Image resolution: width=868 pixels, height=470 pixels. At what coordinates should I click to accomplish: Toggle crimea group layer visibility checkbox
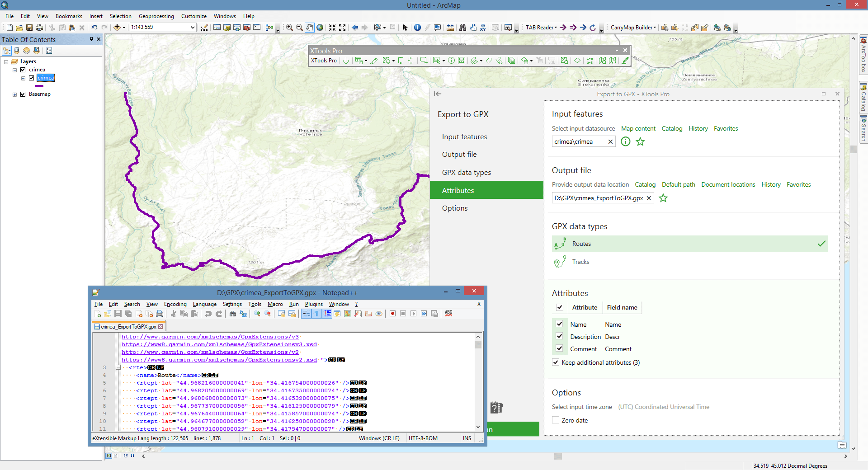(x=23, y=70)
